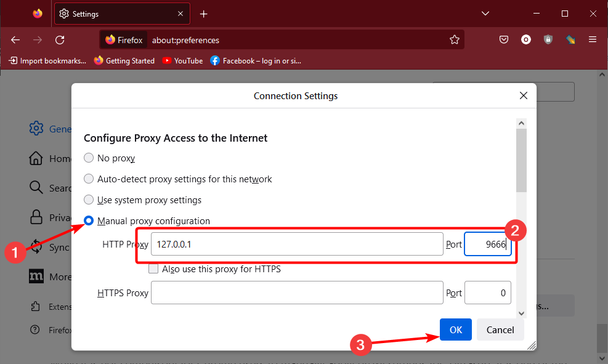Click the dialog resize grip corner
Screen dimensions: 608x364
tap(532, 346)
